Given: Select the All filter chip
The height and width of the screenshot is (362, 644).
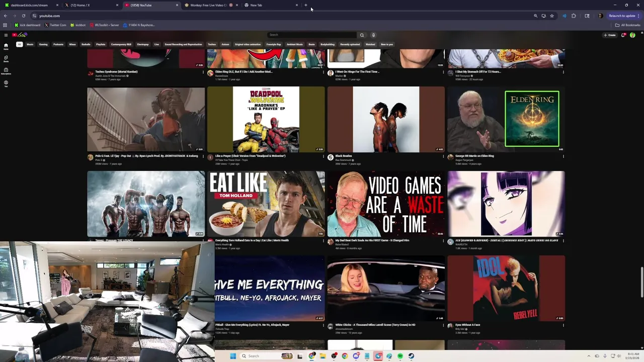Looking at the screenshot, I should (x=19, y=44).
